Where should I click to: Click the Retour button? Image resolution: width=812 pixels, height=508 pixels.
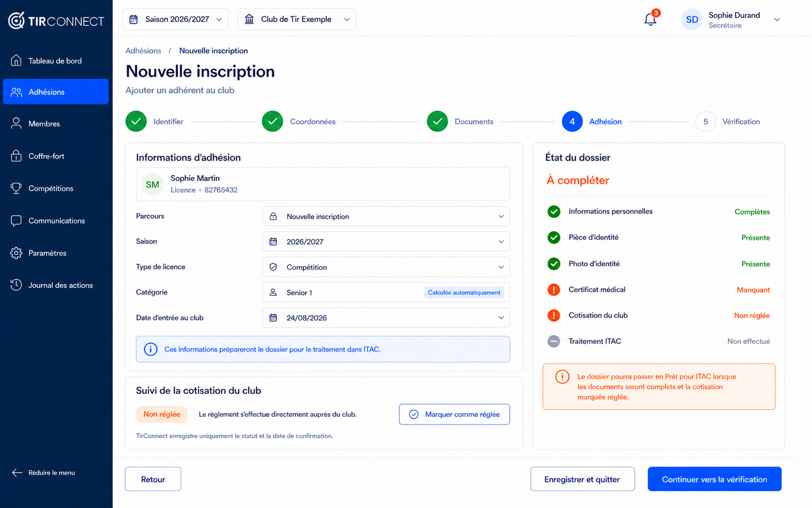[153, 479]
